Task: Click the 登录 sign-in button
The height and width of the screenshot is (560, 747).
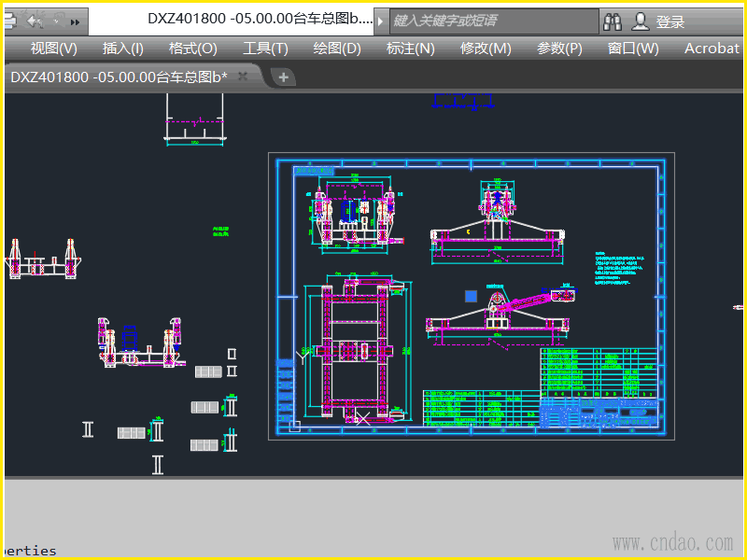Action: point(670,21)
